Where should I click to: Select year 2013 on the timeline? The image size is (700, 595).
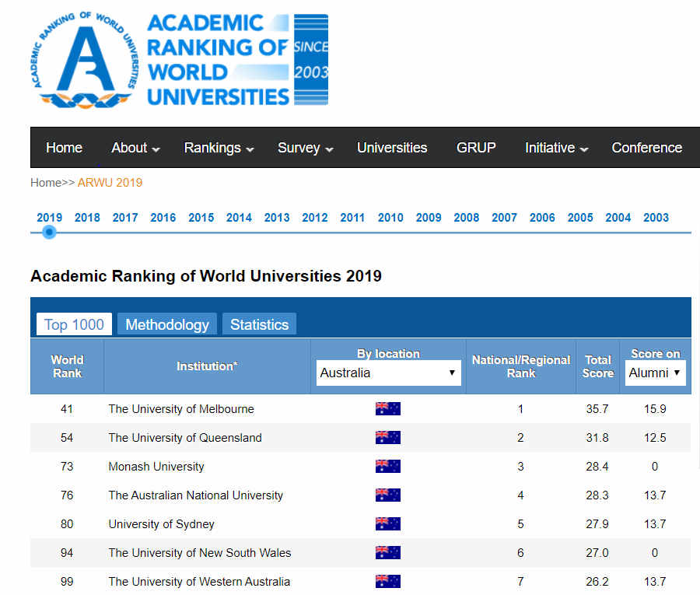(x=277, y=218)
